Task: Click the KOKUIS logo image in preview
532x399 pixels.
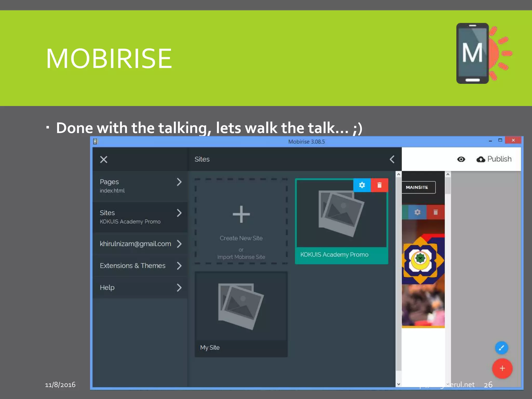Action: (x=423, y=259)
